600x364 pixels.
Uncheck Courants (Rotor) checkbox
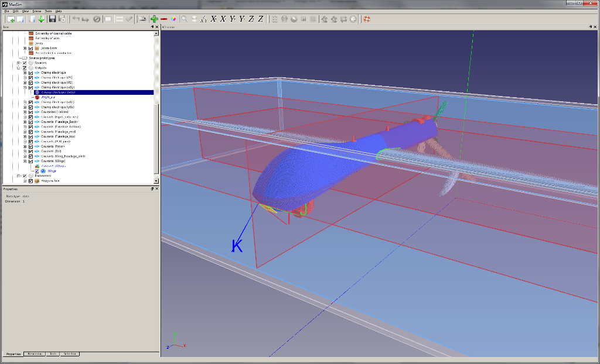(x=30, y=146)
